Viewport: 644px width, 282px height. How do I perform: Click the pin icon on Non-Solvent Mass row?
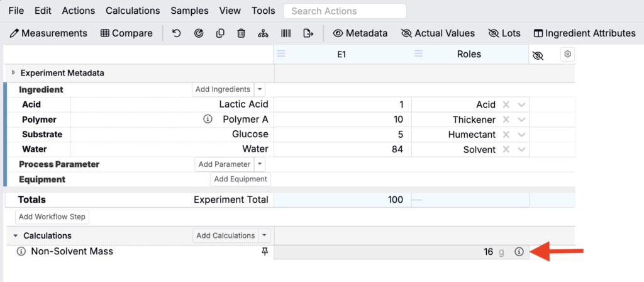tap(265, 252)
